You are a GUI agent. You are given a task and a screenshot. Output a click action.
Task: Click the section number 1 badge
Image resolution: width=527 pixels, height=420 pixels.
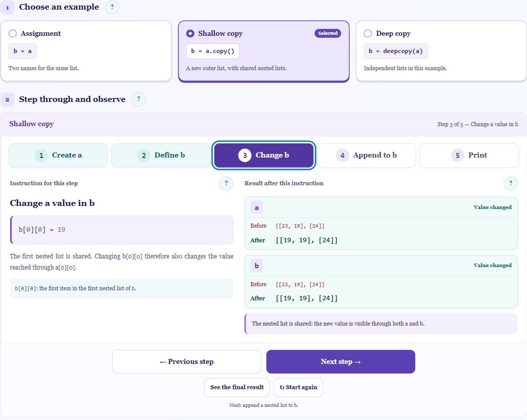pos(8,8)
